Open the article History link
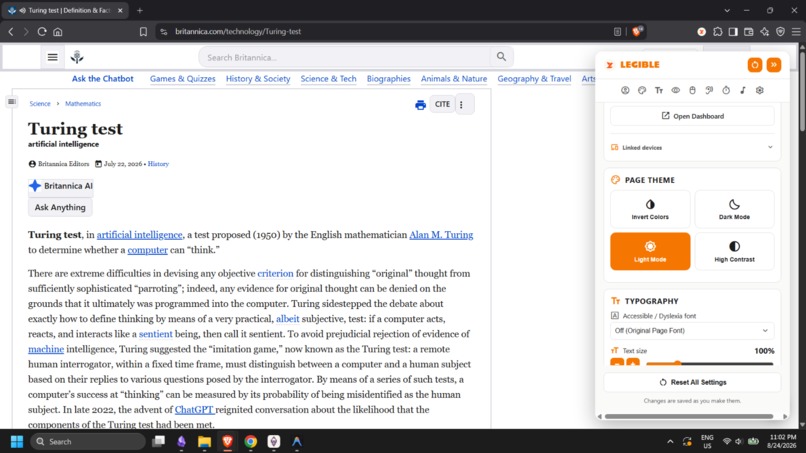The image size is (806, 453). coord(158,164)
